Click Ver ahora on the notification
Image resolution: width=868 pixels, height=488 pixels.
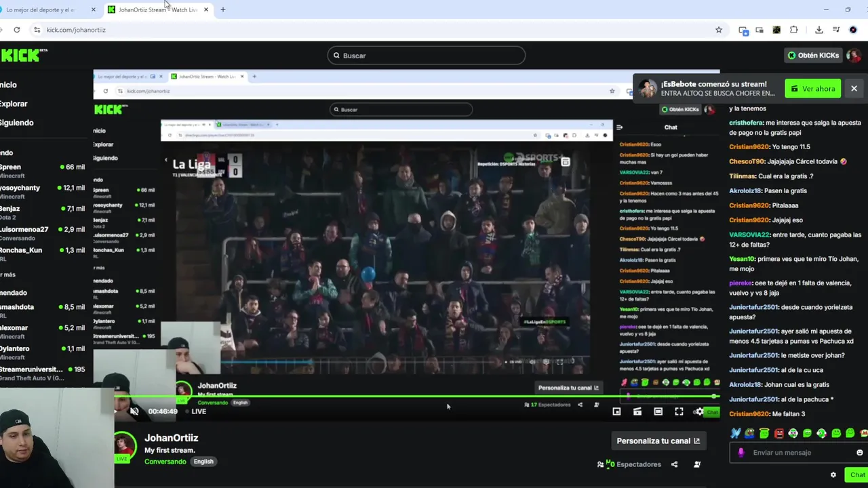click(812, 89)
